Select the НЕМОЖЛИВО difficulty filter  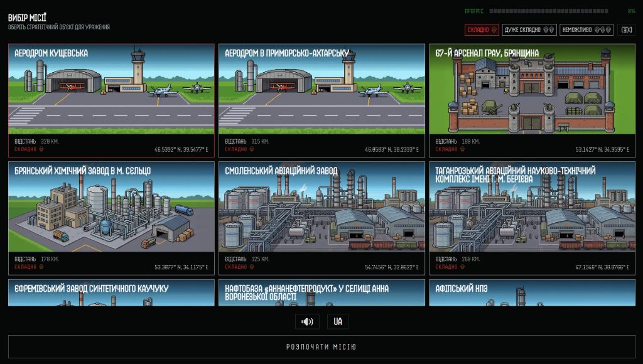pyautogui.click(x=586, y=29)
